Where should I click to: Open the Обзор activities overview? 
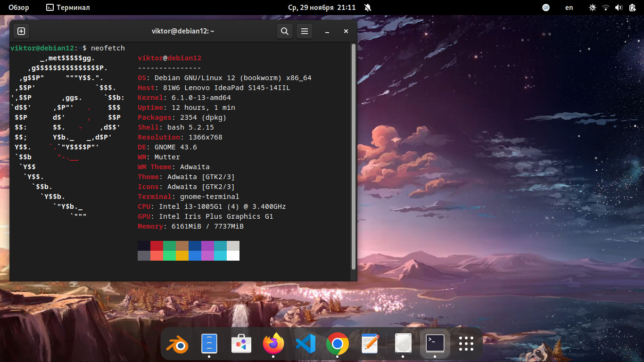point(19,8)
